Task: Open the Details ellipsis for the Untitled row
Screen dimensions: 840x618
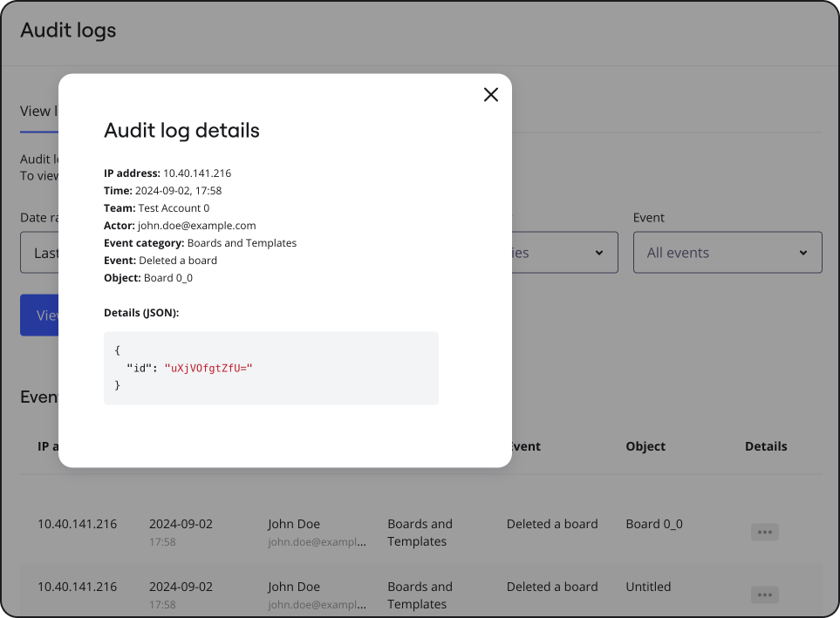Action: click(x=764, y=594)
